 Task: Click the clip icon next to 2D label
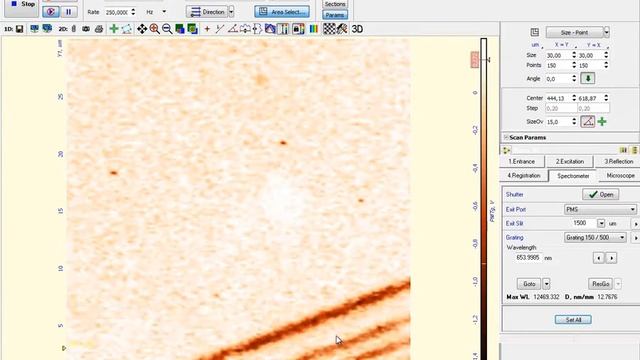click(x=73, y=29)
